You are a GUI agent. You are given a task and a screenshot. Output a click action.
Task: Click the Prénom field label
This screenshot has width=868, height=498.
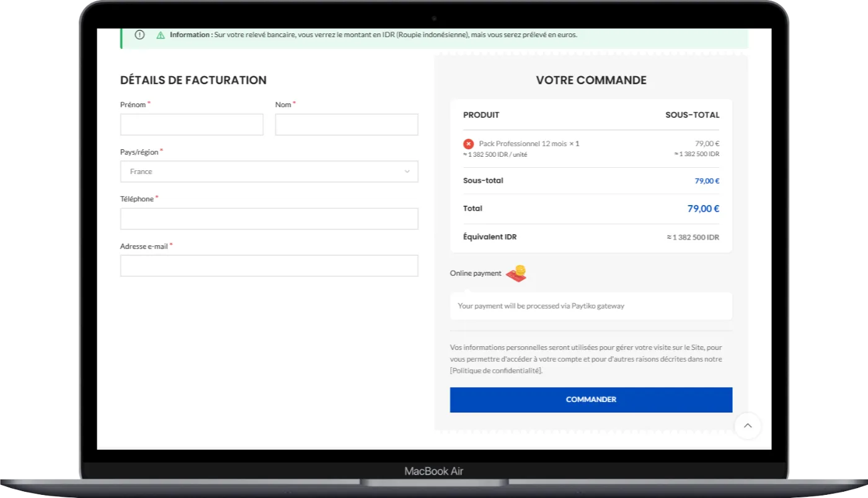click(133, 105)
